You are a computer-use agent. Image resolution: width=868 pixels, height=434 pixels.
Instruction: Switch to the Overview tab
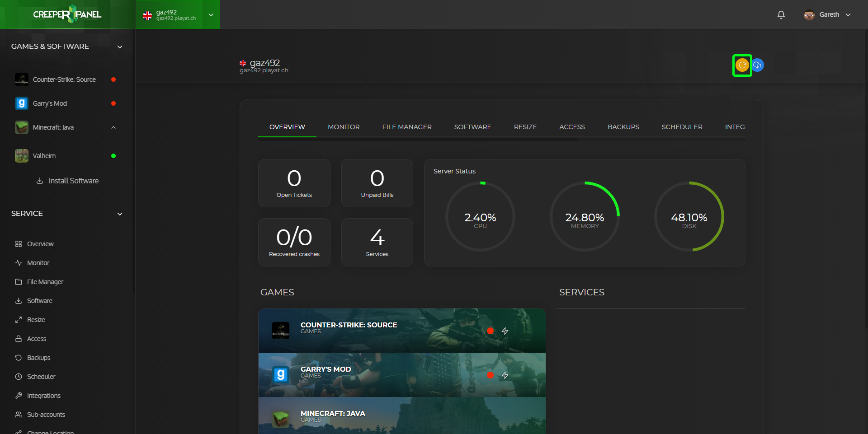pyautogui.click(x=287, y=127)
